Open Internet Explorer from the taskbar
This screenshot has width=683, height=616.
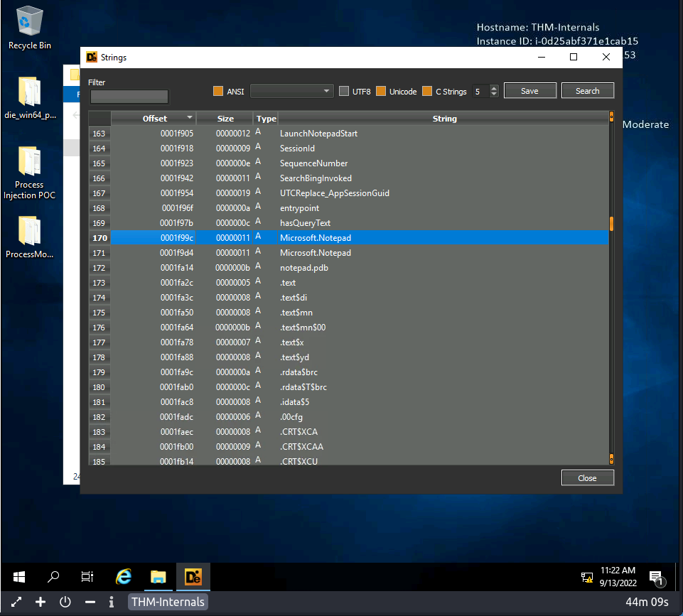click(x=124, y=577)
